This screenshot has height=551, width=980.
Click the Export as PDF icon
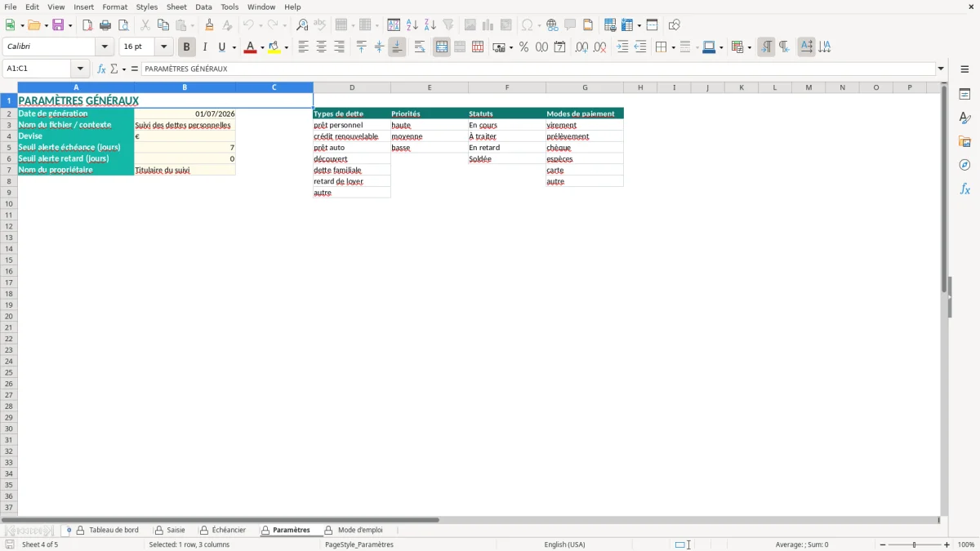pos(87,25)
